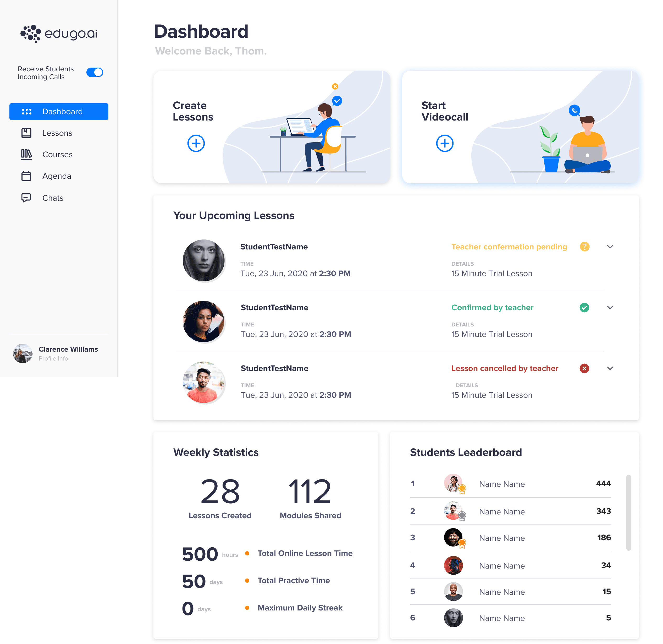Viewport: 663px width, 644px height.
Task: Expand the Confirmed by teacher lesson row
Action: click(610, 308)
